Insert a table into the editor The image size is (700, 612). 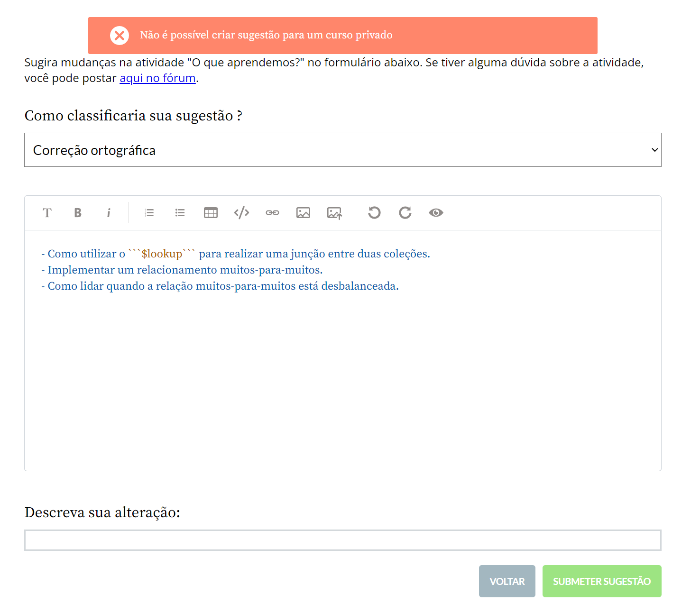[x=211, y=213]
